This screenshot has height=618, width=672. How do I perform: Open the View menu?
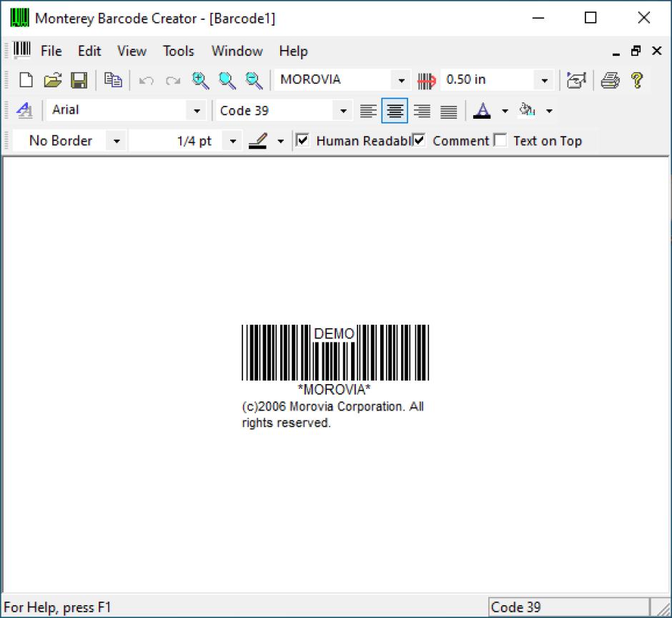point(132,51)
